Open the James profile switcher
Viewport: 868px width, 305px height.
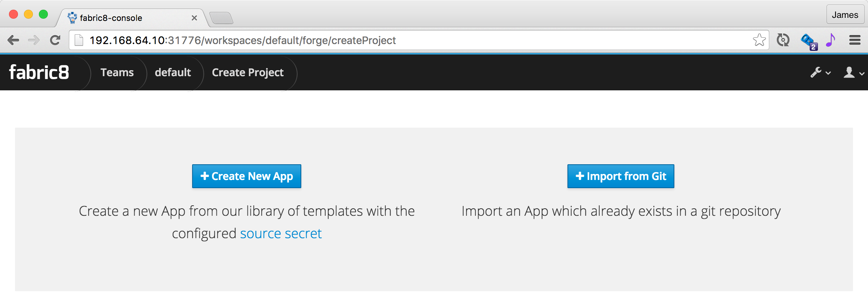(844, 15)
